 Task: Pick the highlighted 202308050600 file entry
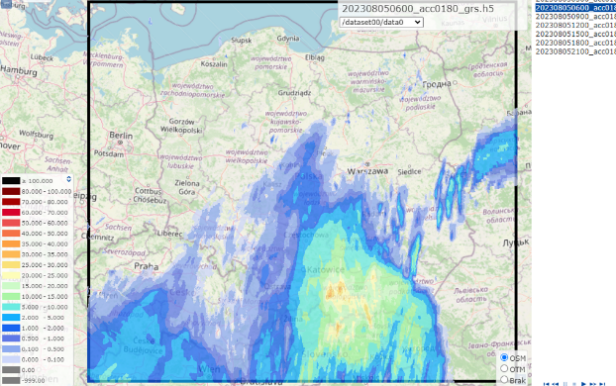click(576, 8)
